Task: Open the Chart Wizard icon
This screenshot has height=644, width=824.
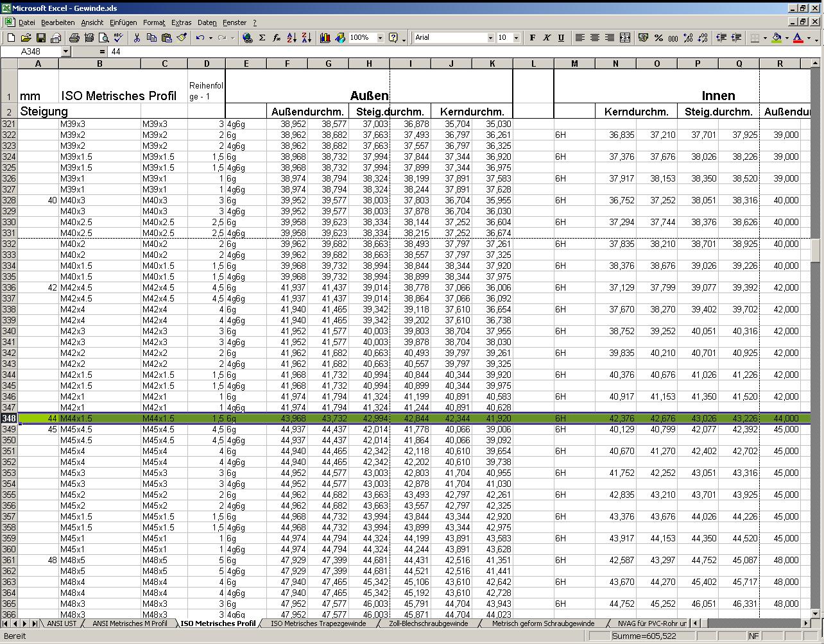Action: [325, 38]
